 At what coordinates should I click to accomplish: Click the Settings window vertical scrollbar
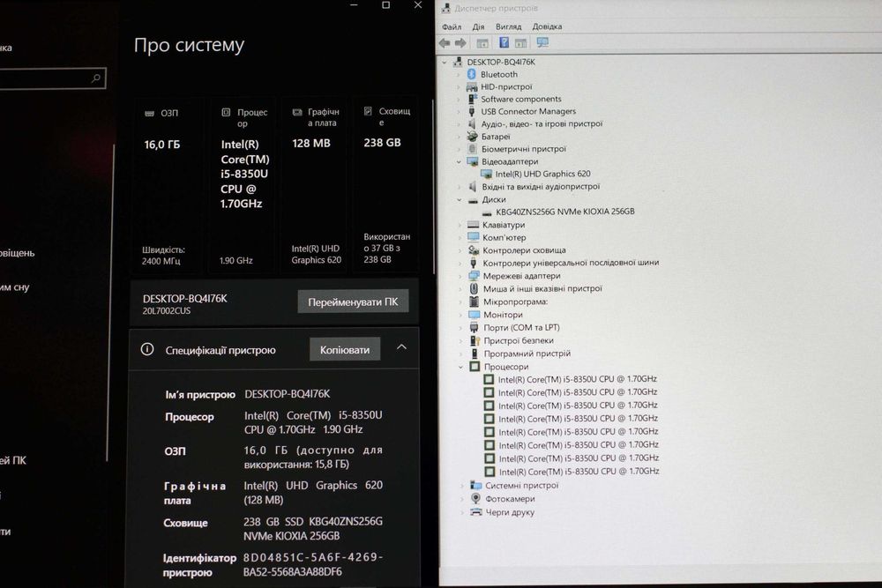pyautogui.click(x=432, y=185)
